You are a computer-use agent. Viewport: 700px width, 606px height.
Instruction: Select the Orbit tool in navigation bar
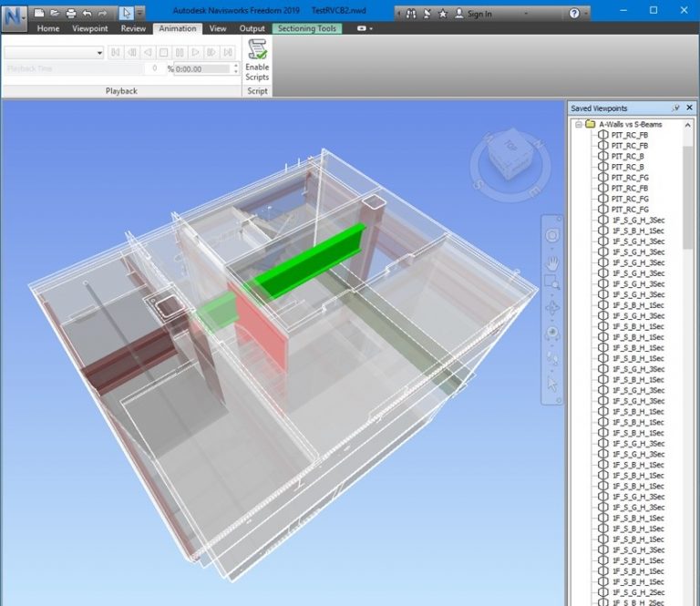coord(552,309)
